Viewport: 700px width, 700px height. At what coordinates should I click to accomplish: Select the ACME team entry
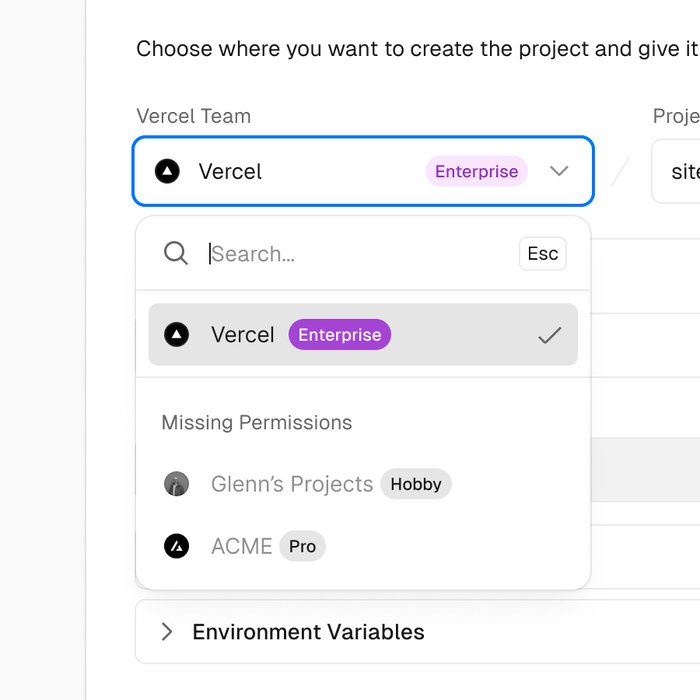tap(241, 546)
